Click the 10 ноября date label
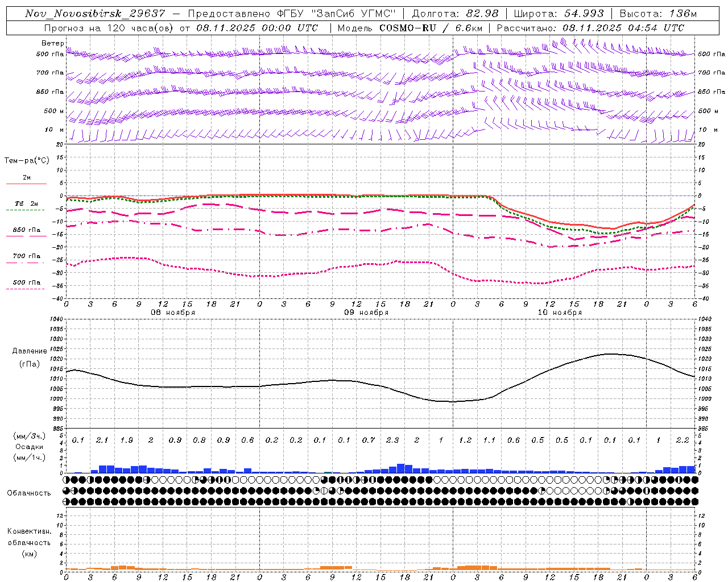Viewport: 728px width, 582px height. pos(560,313)
